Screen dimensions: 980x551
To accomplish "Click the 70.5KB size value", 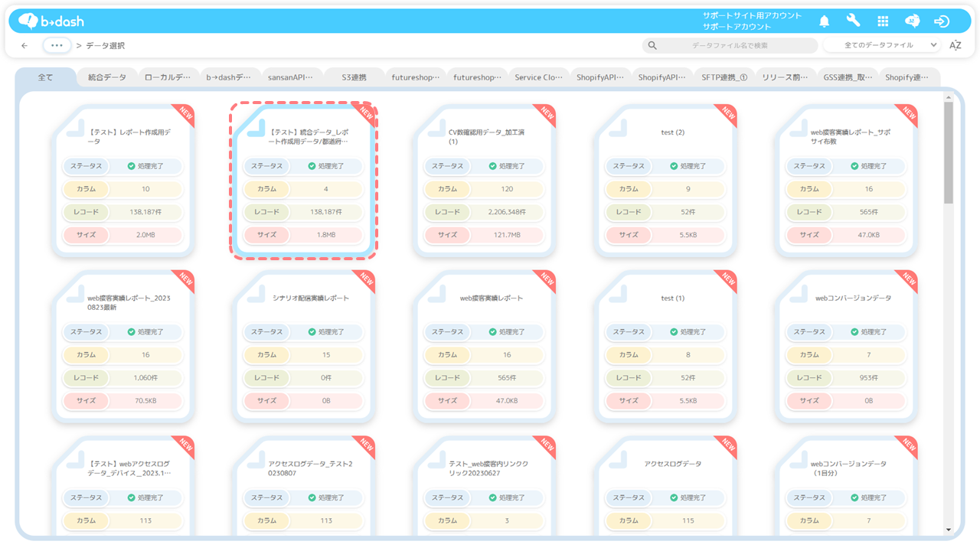I will pos(145,401).
